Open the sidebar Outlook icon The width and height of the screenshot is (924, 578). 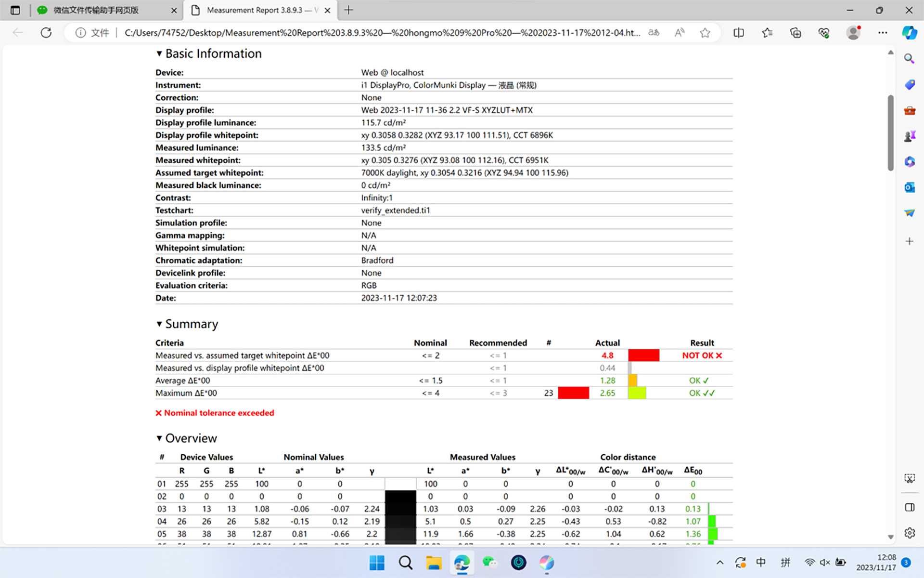[909, 187]
